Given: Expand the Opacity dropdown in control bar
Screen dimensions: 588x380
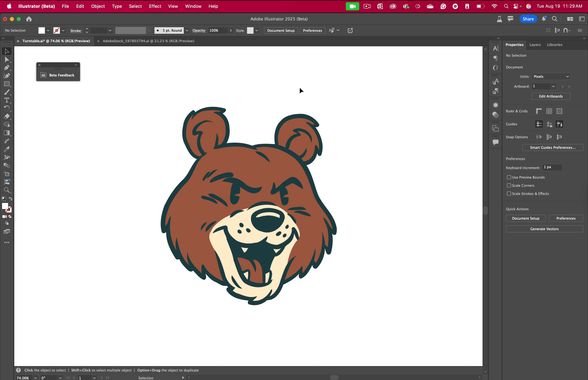Looking at the screenshot, I should (x=231, y=30).
